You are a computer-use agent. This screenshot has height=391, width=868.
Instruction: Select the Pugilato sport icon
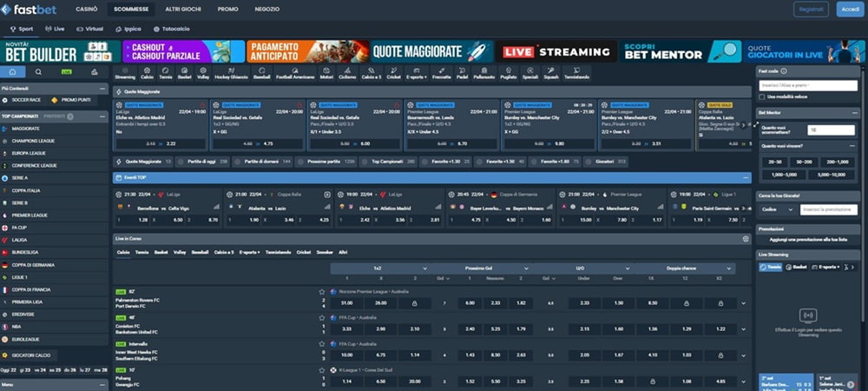pos(508,73)
